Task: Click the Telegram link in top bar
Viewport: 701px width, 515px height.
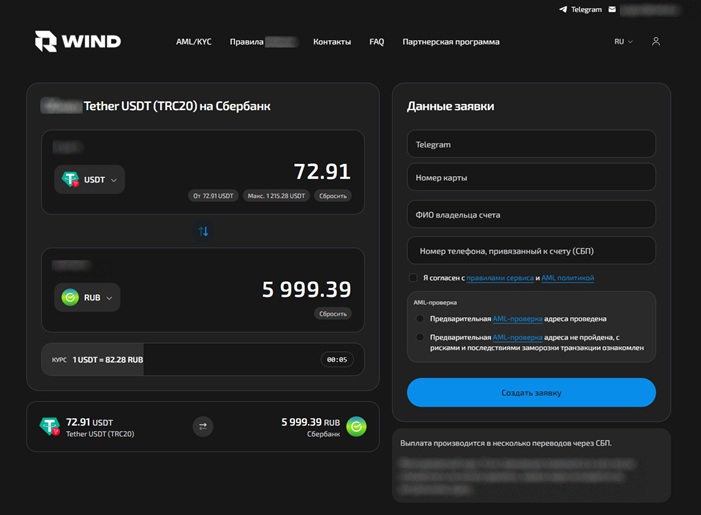Action: (587, 9)
